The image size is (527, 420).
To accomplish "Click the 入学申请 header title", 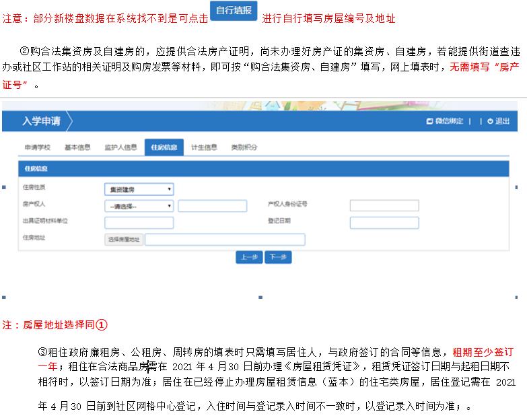I will pyautogui.click(x=41, y=121).
